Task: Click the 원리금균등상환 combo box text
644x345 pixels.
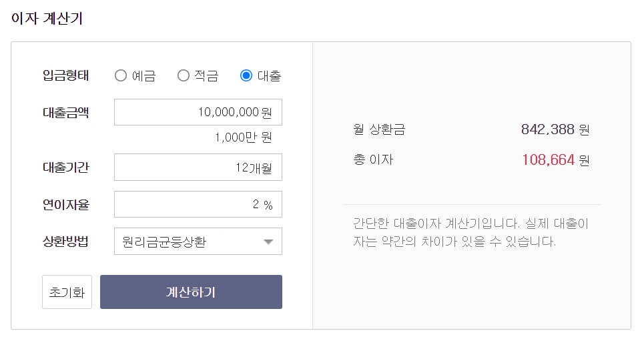Action: click(x=164, y=242)
